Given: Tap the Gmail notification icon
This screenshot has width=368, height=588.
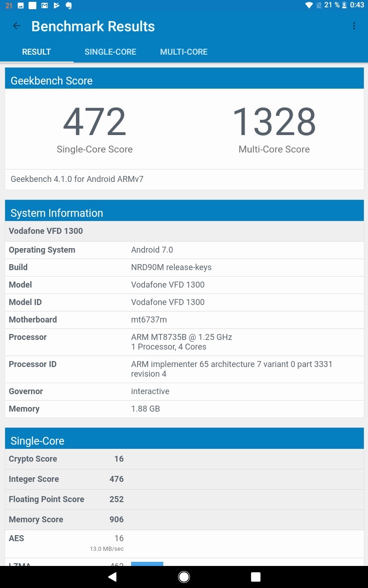Looking at the screenshot, I should tap(44, 6).
